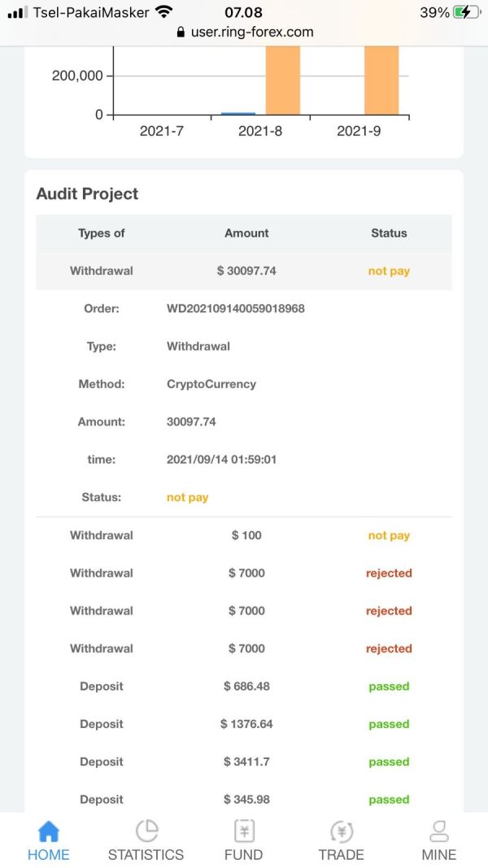Viewport: 488px width, 868px height.
Task: Tap the padlock icon beside the URL
Action: click(x=181, y=32)
